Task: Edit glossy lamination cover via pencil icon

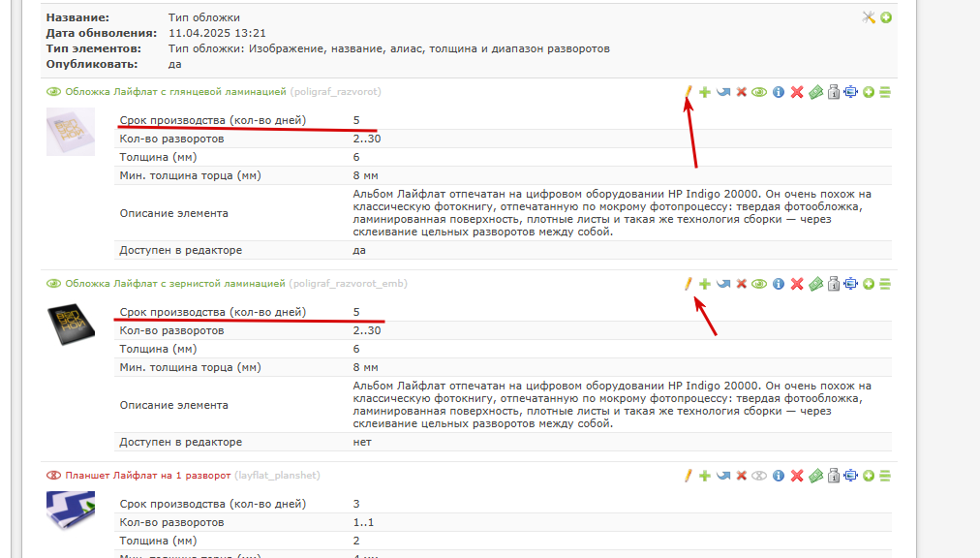Action: [689, 92]
